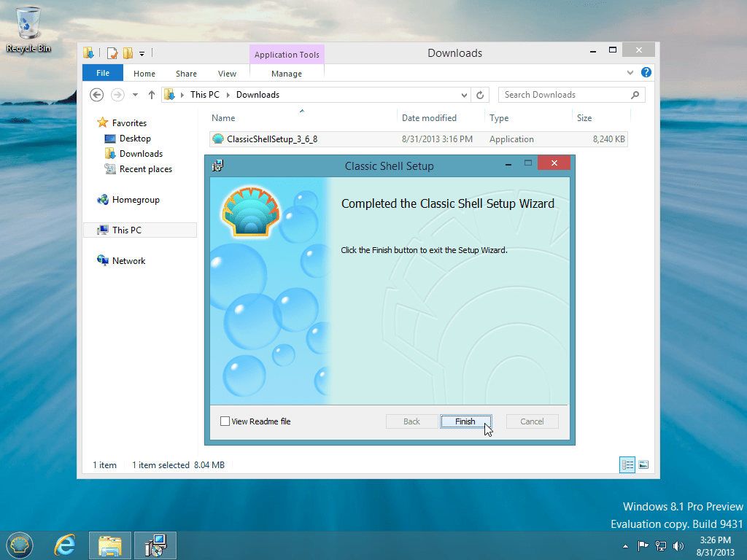Open Desktop in the Favorites list

point(135,139)
